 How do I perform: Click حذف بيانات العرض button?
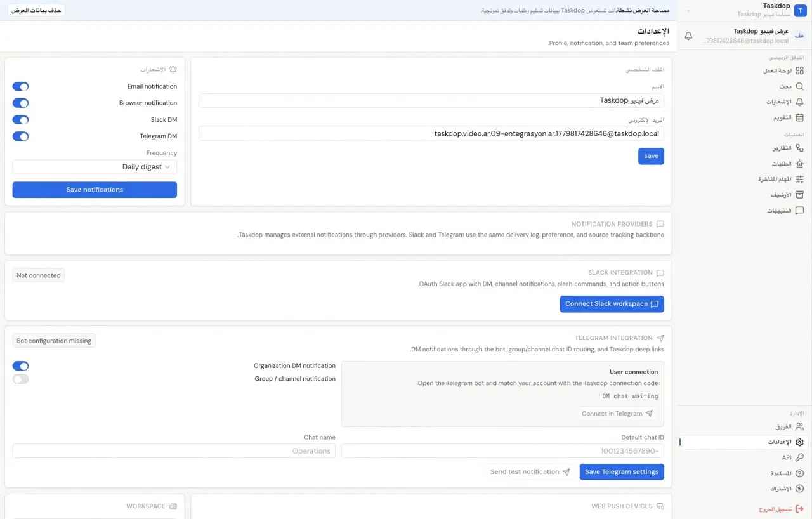[x=36, y=10]
